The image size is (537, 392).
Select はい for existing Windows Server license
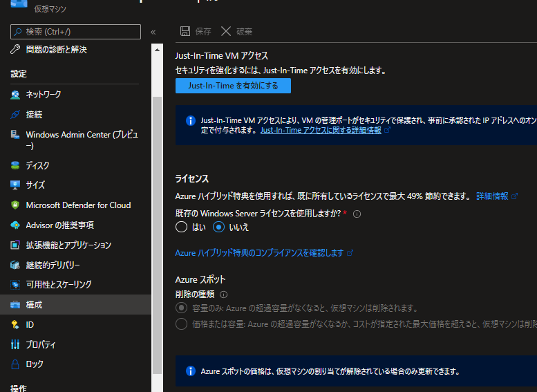coord(182,227)
